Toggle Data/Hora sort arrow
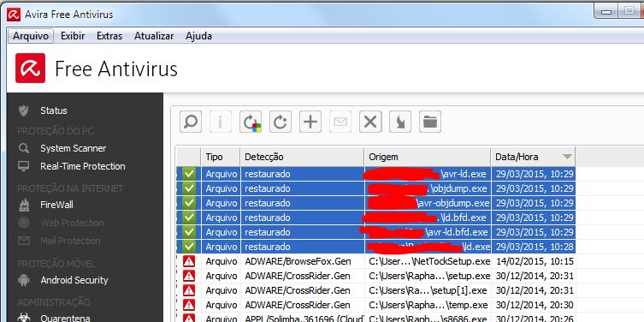This screenshot has height=322, width=644. point(567,157)
